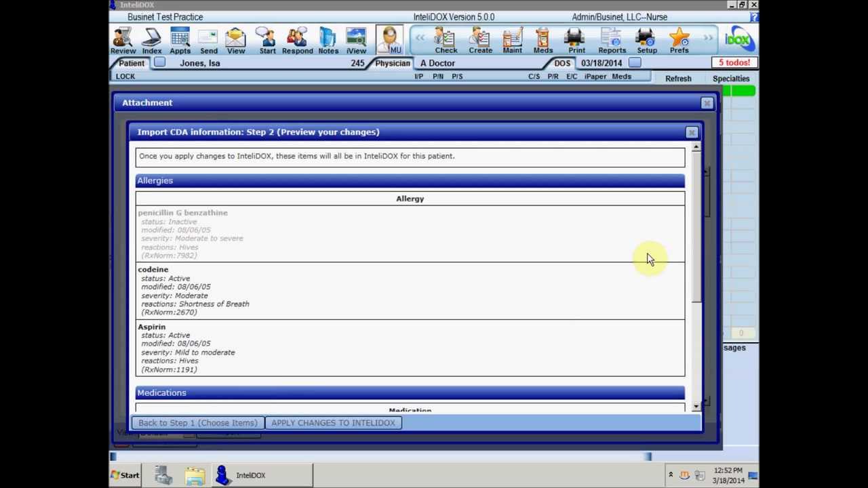This screenshot has height=488, width=868.
Task: Close the Attachment panel
Action: coord(707,103)
